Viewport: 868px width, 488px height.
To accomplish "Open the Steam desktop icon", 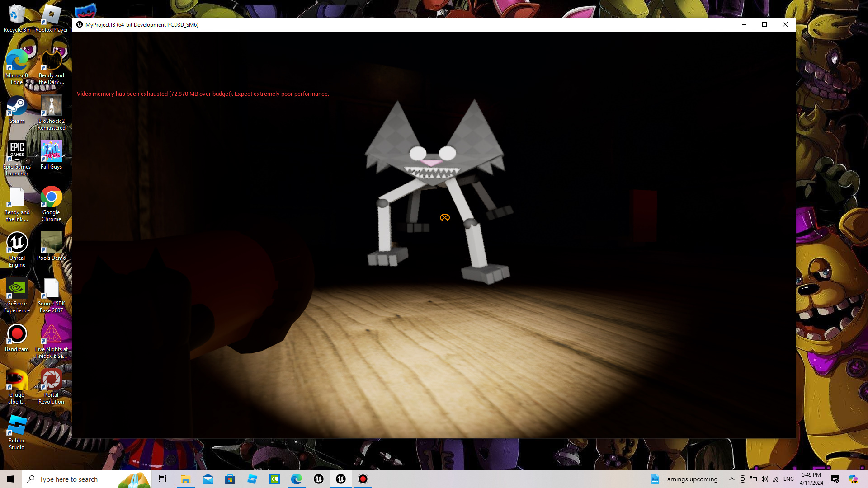I will 17,107.
